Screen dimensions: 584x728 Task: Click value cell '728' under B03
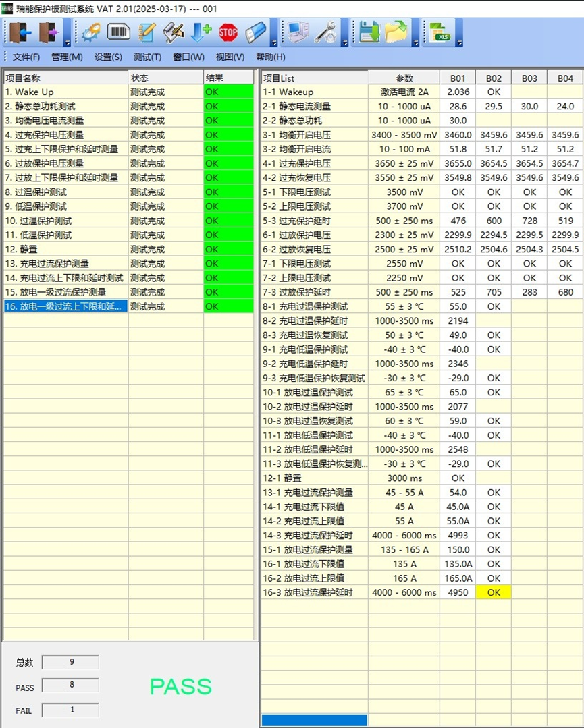(x=529, y=221)
